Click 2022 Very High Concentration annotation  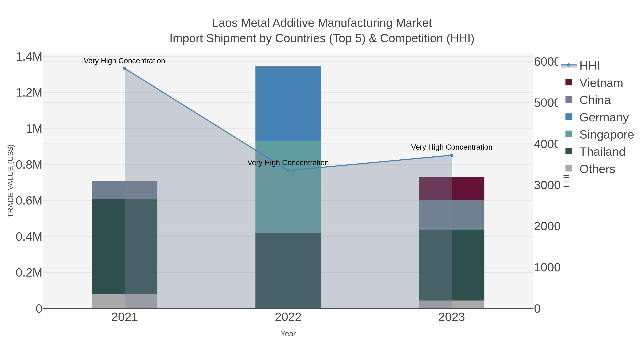click(x=288, y=163)
